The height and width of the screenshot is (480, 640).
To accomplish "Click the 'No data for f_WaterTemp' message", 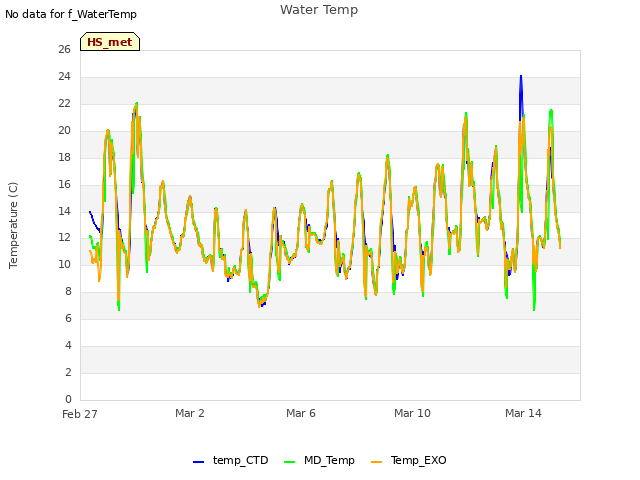I will 71,14.
